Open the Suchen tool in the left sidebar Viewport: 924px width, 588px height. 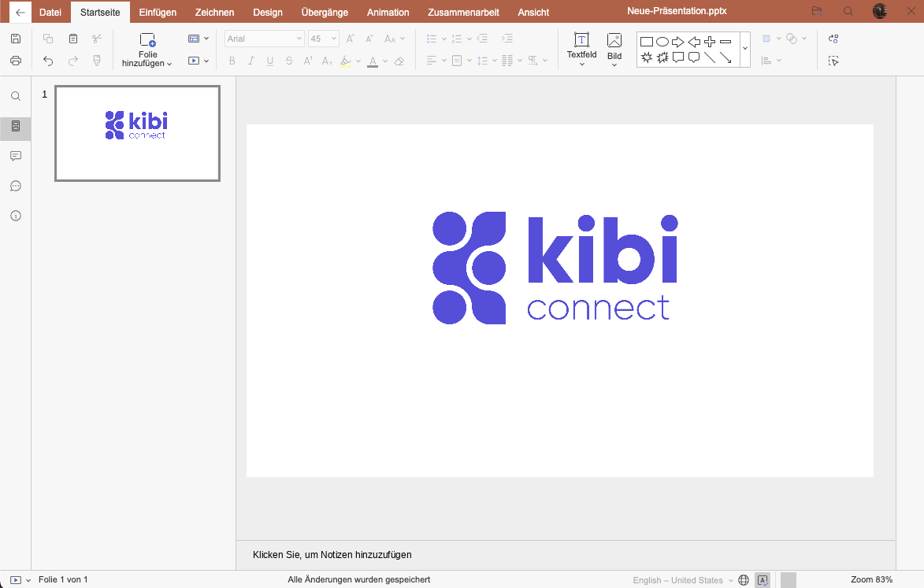coord(15,95)
